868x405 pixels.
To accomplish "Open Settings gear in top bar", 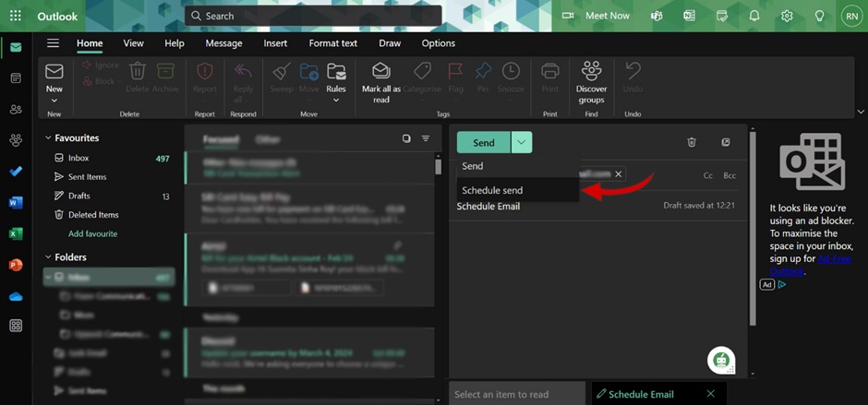I will 787,16.
